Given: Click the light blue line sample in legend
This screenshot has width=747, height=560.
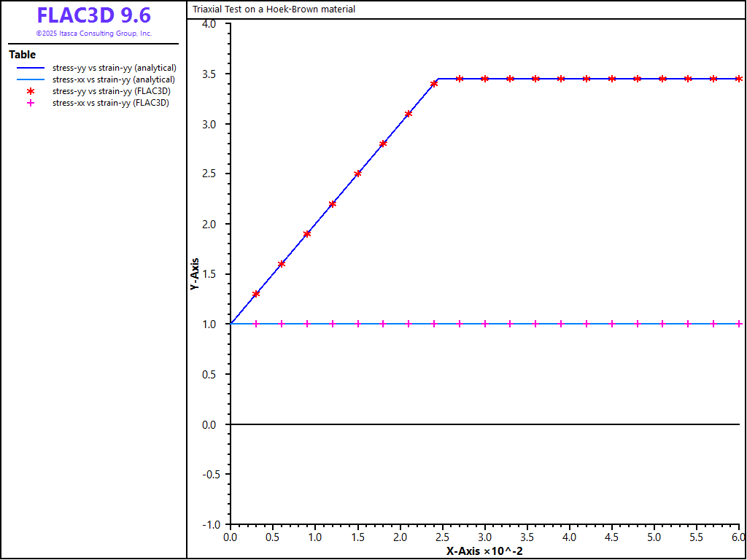Looking at the screenshot, I should coord(31,79).
